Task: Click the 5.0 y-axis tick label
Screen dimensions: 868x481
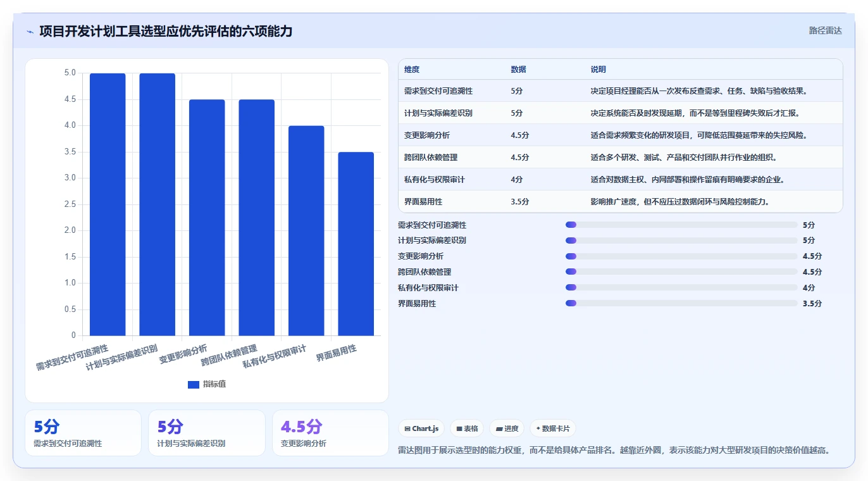Action: tap(70, 73)
